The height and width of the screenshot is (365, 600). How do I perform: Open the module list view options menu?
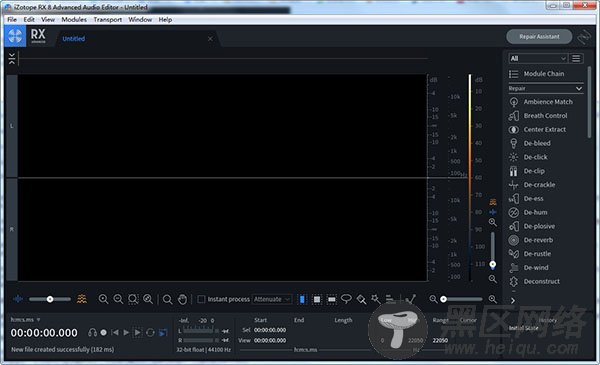click(x=576, y=58)
